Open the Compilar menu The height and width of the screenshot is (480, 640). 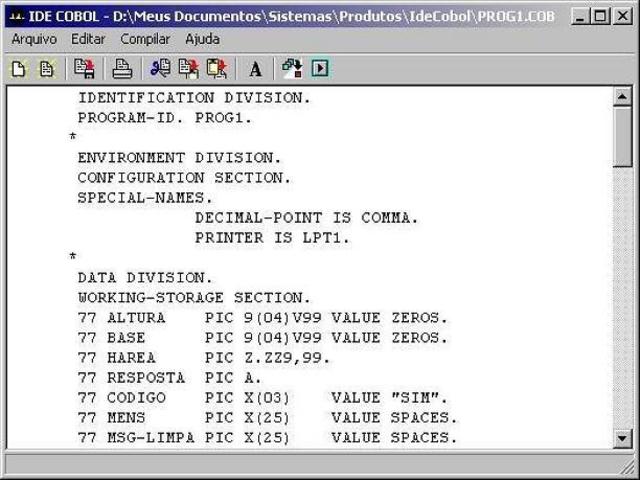coord(145,39)
